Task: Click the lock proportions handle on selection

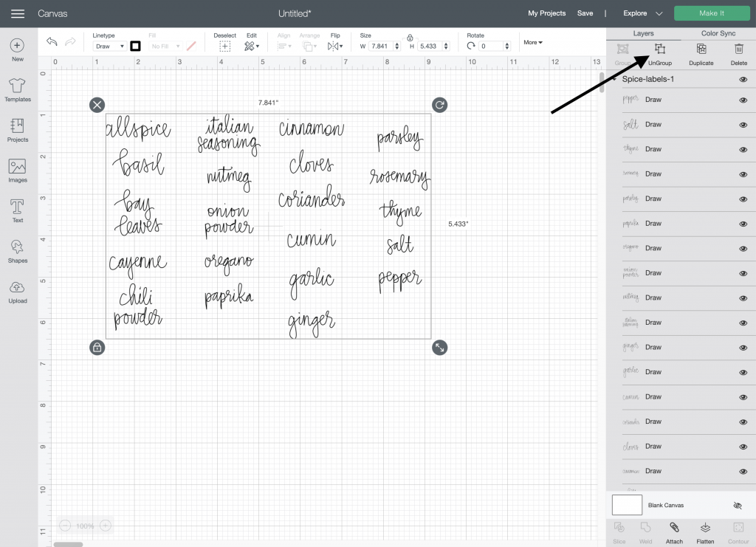Action: pyautogui.click(x=97, y=348)
